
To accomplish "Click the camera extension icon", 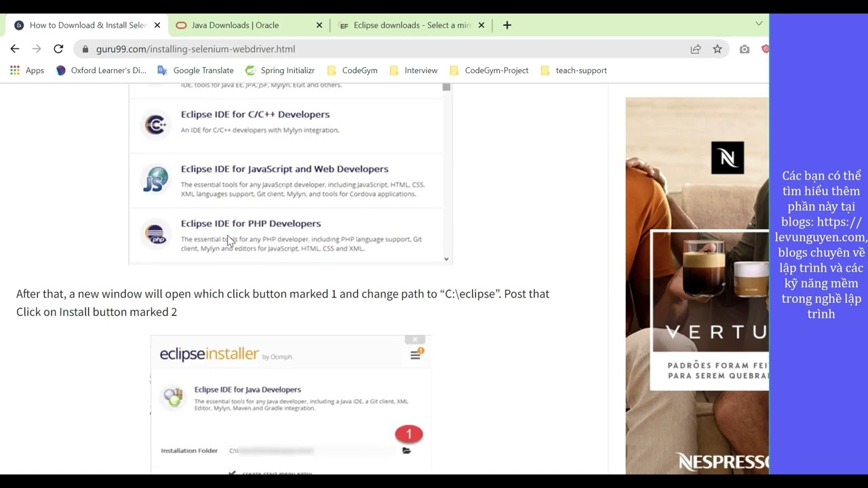I will [x=745, y=49].
